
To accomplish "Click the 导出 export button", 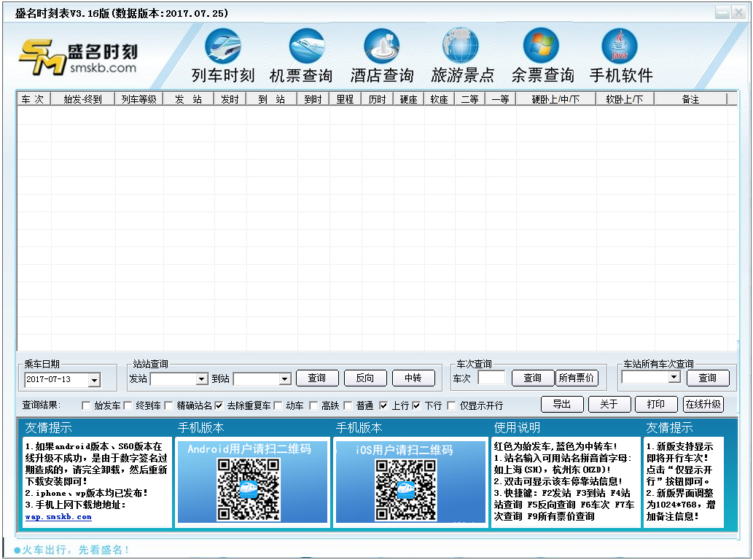I will 562,404.
